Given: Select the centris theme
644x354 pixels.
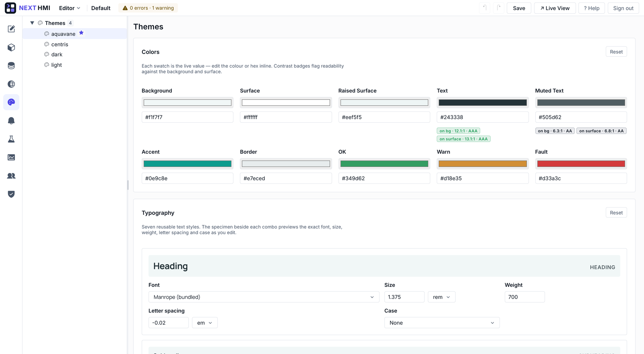Looking at the screenshot, I should (x=60, y=44).
